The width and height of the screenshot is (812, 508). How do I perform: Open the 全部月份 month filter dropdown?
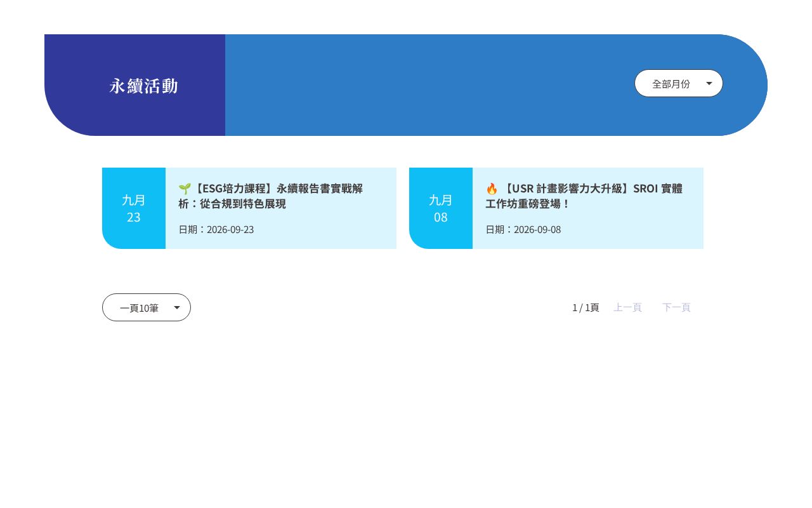click(x=678, y=83)
